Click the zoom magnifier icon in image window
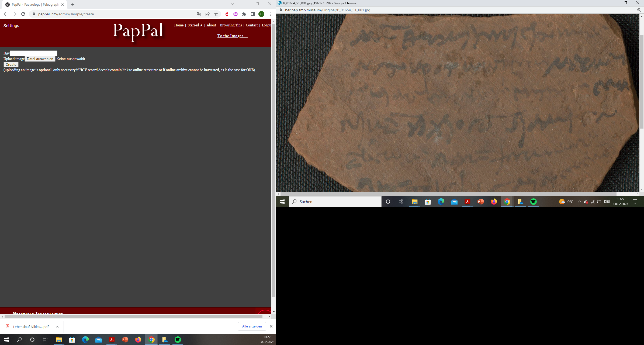This screenshot has height=345, width=644. [x=639, y=10]
